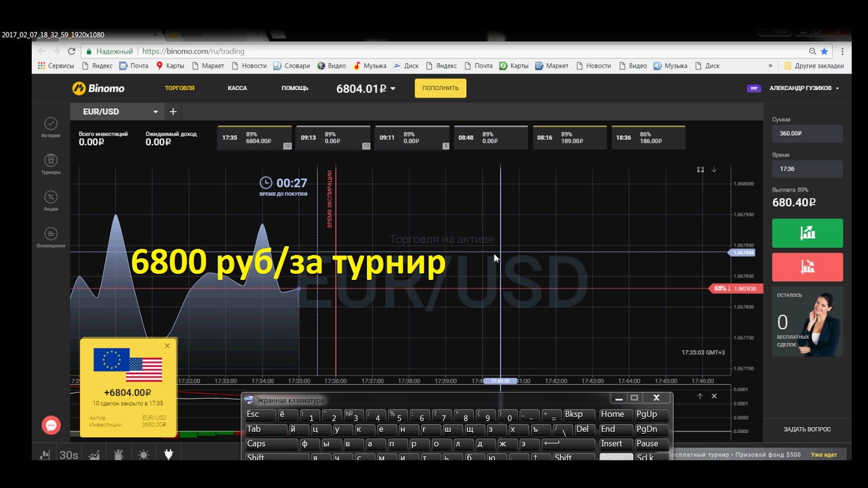This screenshot has width=868, height=488.
Task: Click the chart download arrow icon
Action: tap(714, 169)
